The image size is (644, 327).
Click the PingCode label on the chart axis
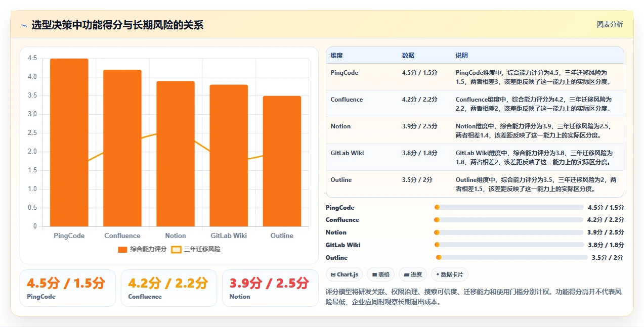[69, 236]
